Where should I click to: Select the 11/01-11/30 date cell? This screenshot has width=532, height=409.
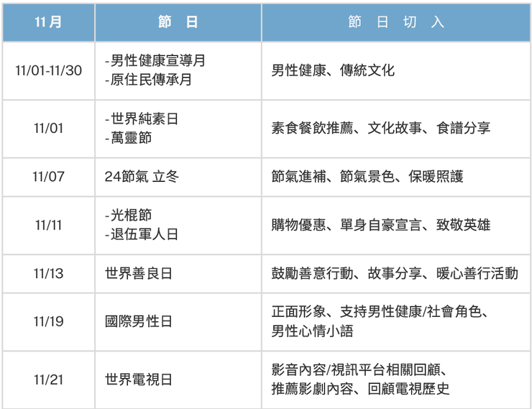tap(48, 70)
